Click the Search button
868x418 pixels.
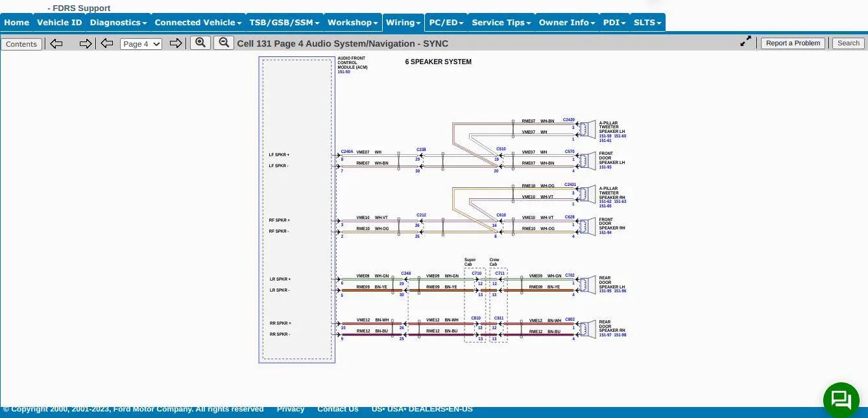point(848,43)
